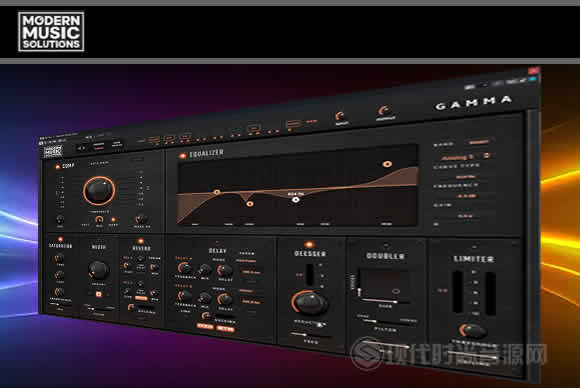Screen dimensions: 580x388
Task: Click the right orange button under Delay
Action: [x=225, y=328]
